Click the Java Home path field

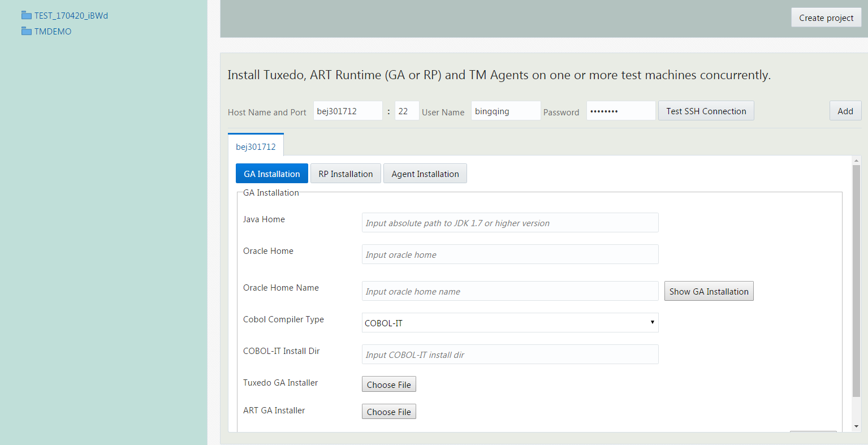click(510, 223)
